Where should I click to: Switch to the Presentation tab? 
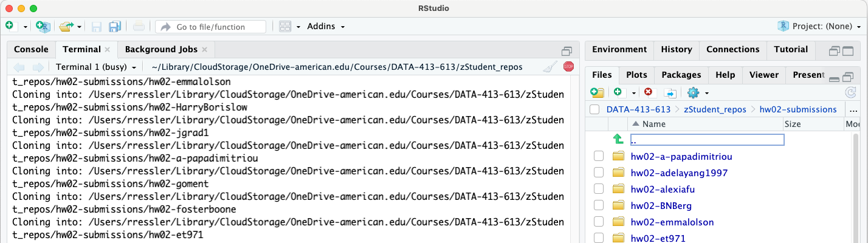(x=808, y=75)
